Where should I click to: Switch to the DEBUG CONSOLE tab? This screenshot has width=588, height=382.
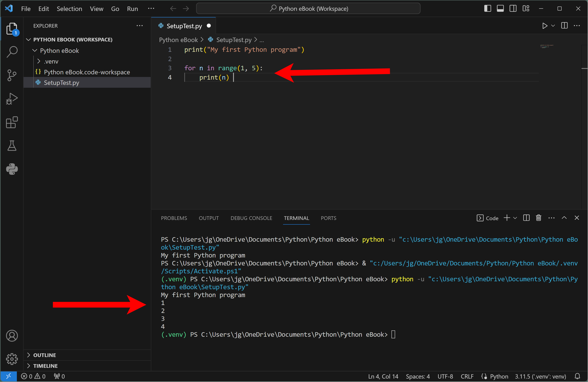(251, 218)
